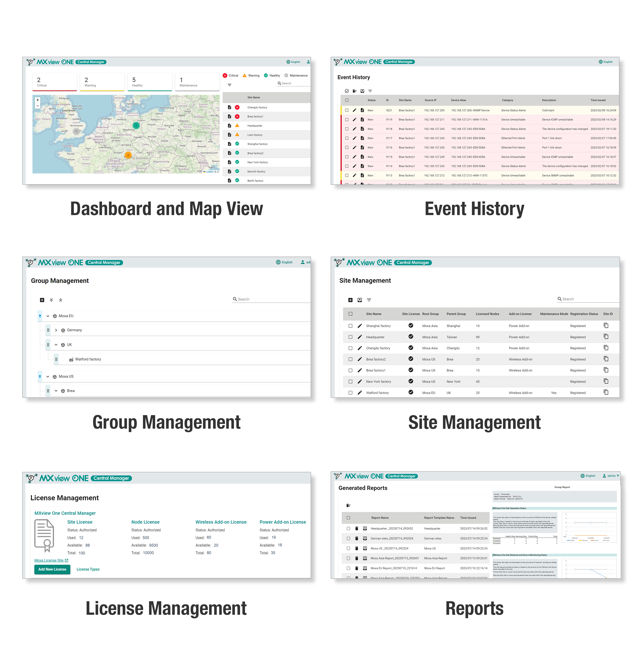Click edit pencil for Shanghai factory site
Viewport: 644px width, 658px height.
coord(360,326)
